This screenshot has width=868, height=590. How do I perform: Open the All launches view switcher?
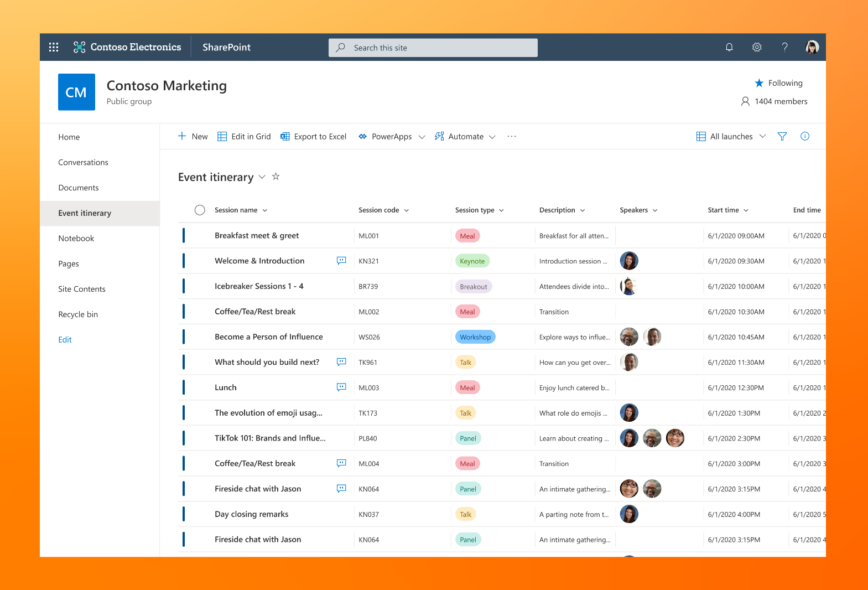(731, 136)
